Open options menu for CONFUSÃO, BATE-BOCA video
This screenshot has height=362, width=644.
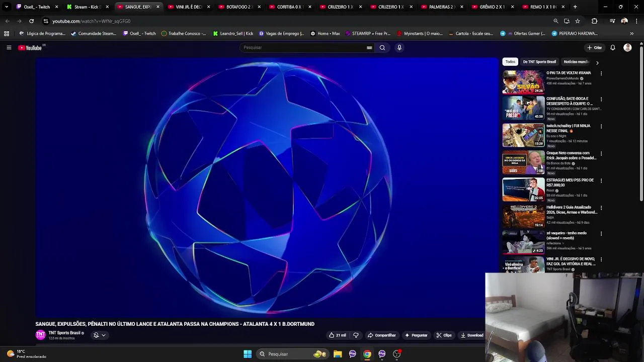coord(601,100)
